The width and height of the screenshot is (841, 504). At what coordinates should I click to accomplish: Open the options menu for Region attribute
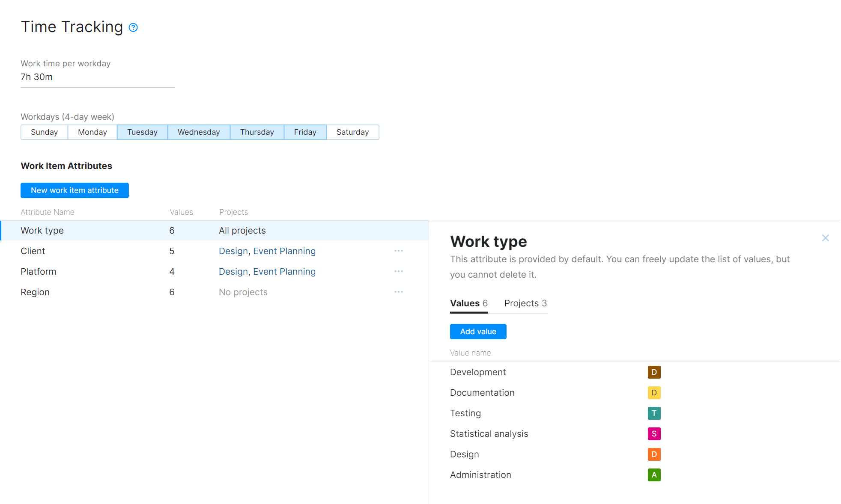[x=398, y=292]
